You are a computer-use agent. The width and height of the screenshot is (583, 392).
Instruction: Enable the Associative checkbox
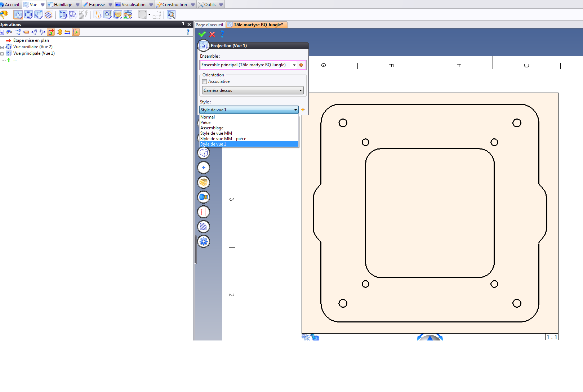coord(205,81)
